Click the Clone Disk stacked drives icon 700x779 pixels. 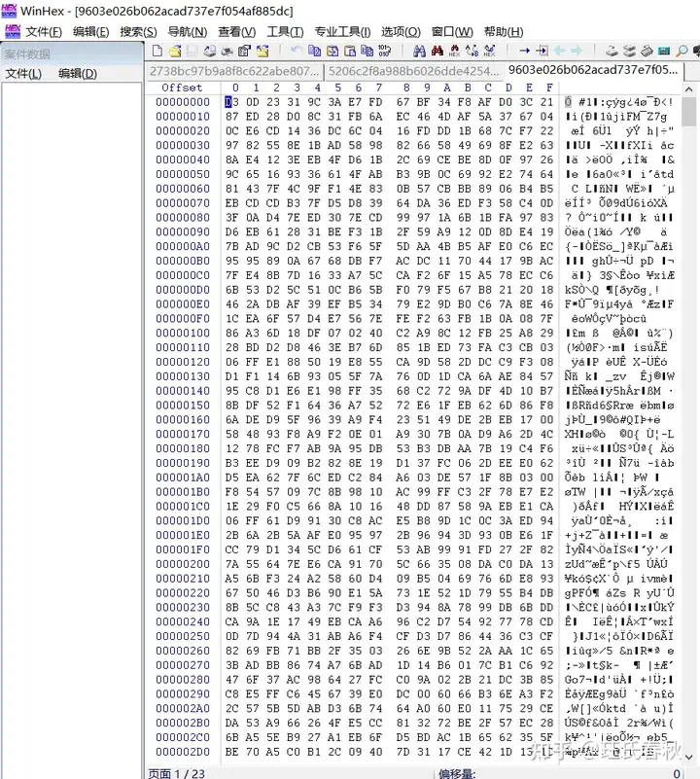[x=629, y=51]
